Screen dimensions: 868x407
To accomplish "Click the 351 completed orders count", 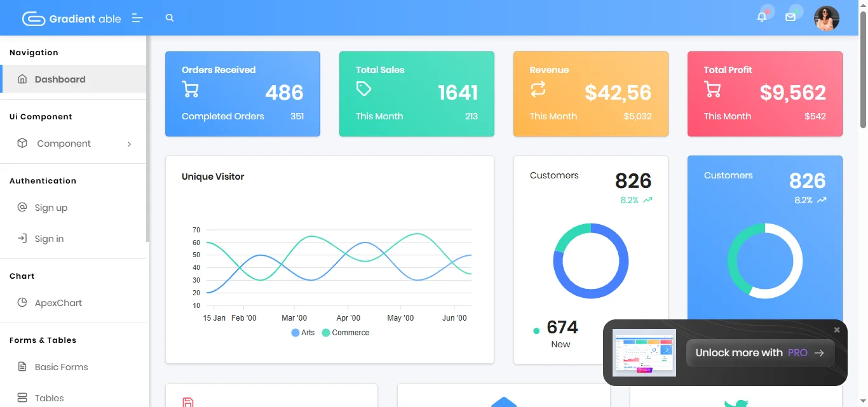I will 297,116.
